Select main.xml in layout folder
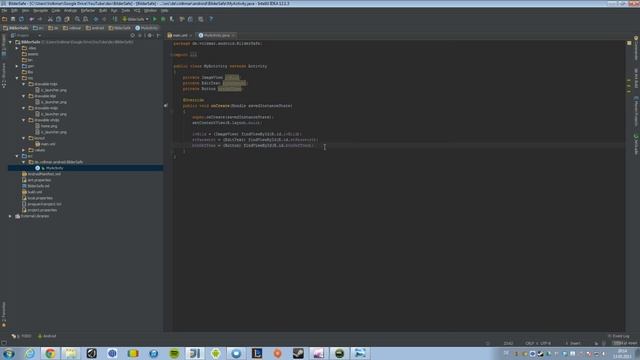 pos(48,144)
